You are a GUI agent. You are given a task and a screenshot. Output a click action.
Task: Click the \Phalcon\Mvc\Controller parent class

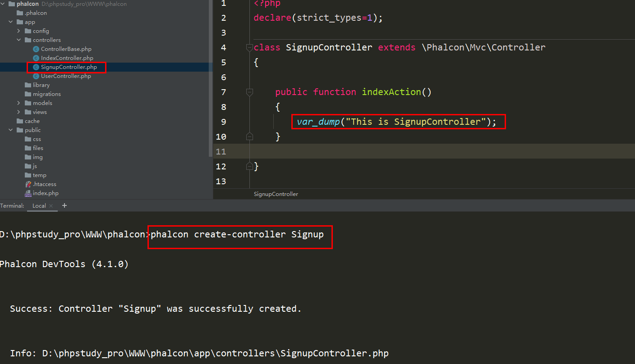[483, 47]
